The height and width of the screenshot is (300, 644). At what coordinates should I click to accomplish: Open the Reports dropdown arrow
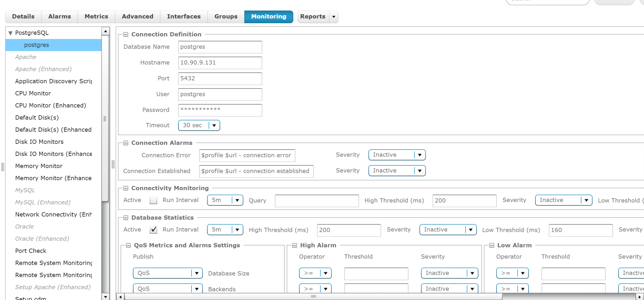point(334,17)
